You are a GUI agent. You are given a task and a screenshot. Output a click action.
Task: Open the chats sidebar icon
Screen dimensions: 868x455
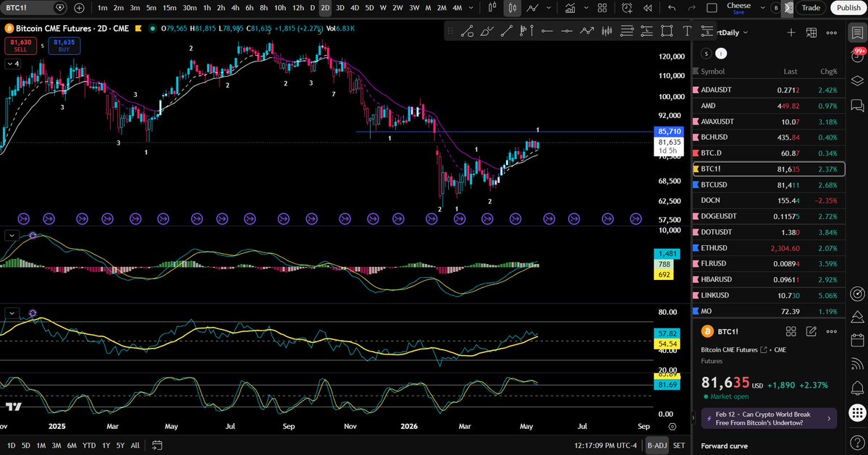pyautogui.click(x=857, y=105)
